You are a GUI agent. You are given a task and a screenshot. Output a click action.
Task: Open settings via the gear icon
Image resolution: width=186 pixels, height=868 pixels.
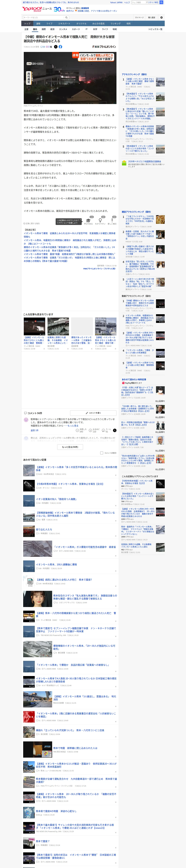click(x=161, y=18)
